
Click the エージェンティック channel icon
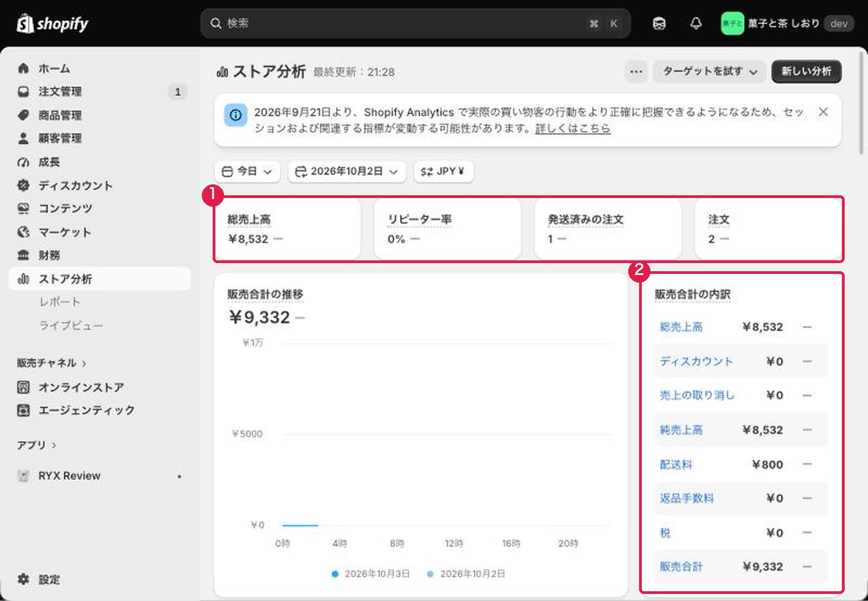(x=23, y=410)
